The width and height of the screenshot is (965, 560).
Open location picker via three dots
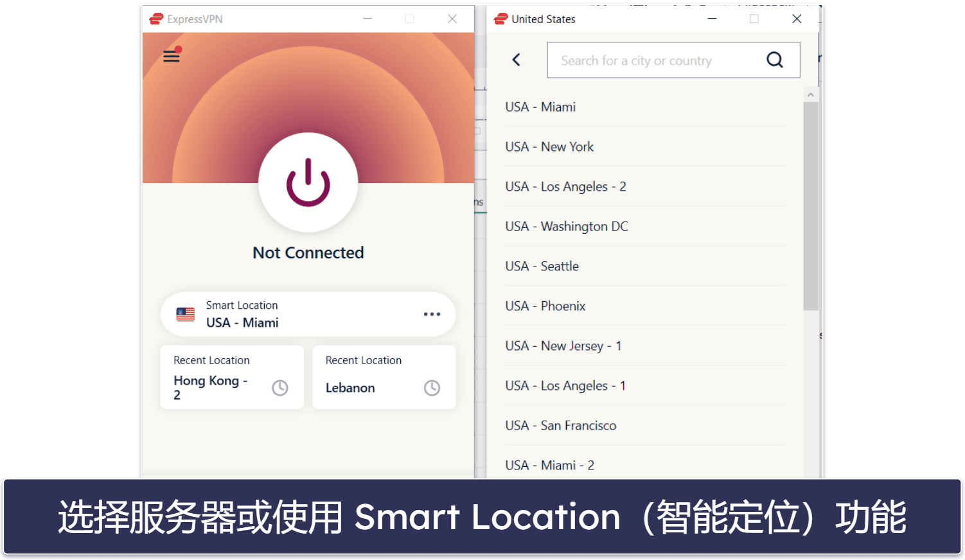click(x=432, y=314)
